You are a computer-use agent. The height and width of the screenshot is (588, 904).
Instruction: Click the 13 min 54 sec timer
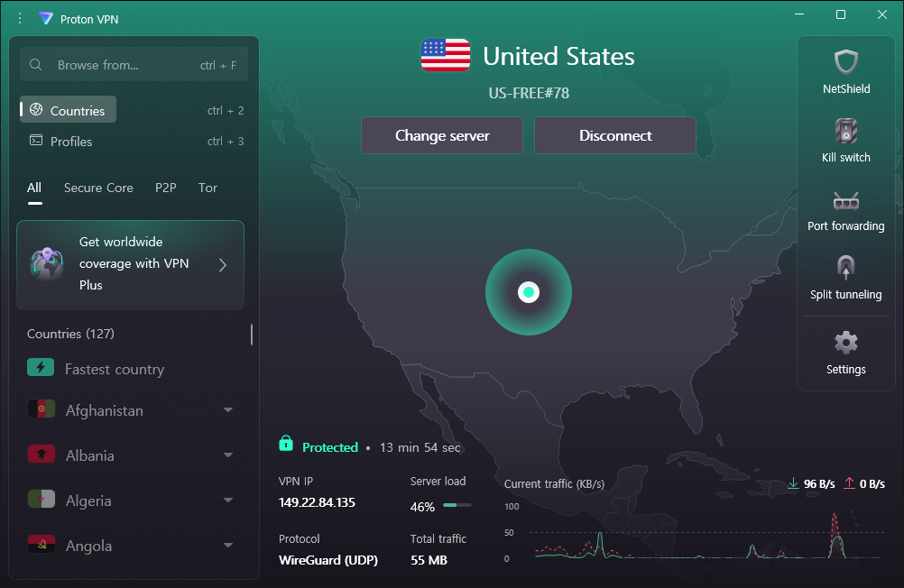420,447
